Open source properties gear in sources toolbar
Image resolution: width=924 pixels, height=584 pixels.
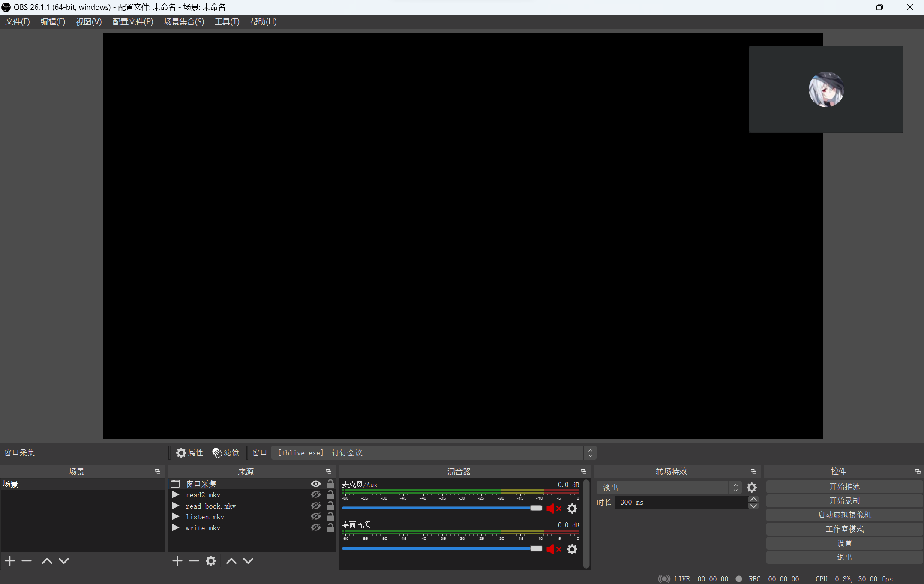pos(211,561)
